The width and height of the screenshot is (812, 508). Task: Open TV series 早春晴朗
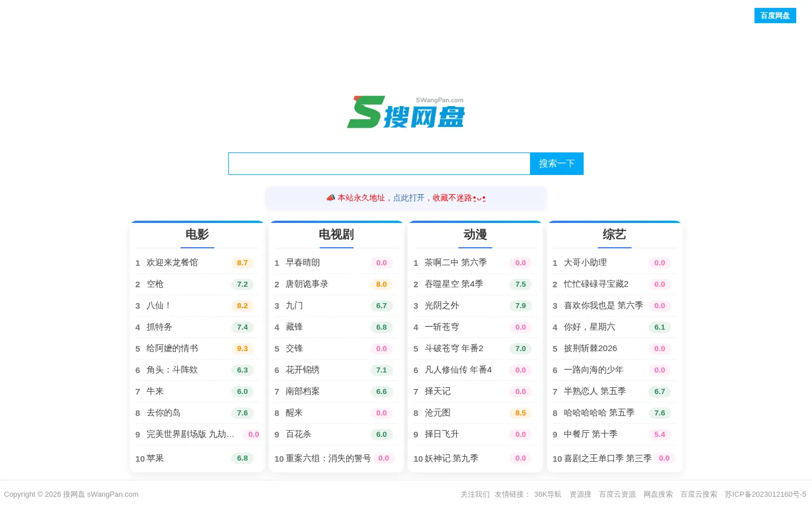pyautogui.click(x=303, y=262)
